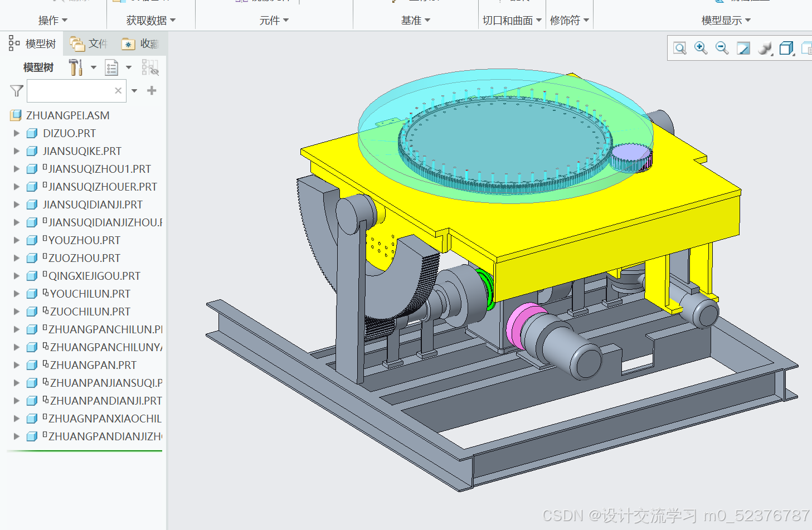This screenshot has width=812, height=530.
Task: Expand the JIANSUQIZHOU1.PRT node
Action: pos(16,169)
